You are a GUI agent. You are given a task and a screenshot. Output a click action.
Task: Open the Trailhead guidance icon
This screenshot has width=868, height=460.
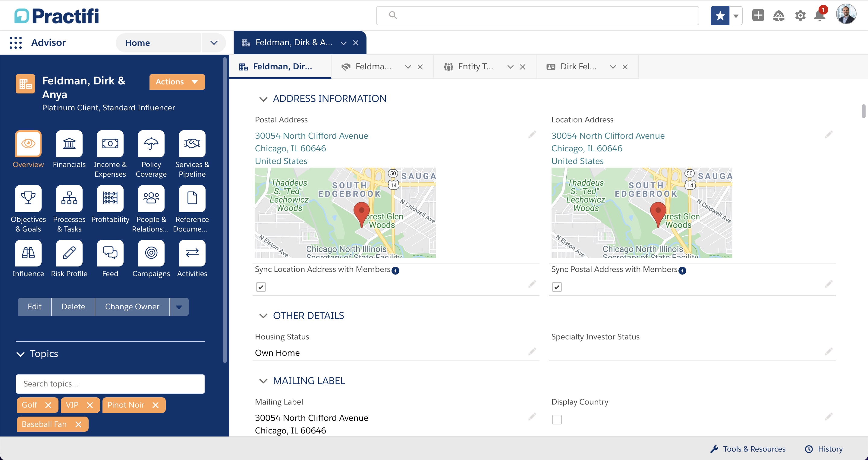(779, 15)
